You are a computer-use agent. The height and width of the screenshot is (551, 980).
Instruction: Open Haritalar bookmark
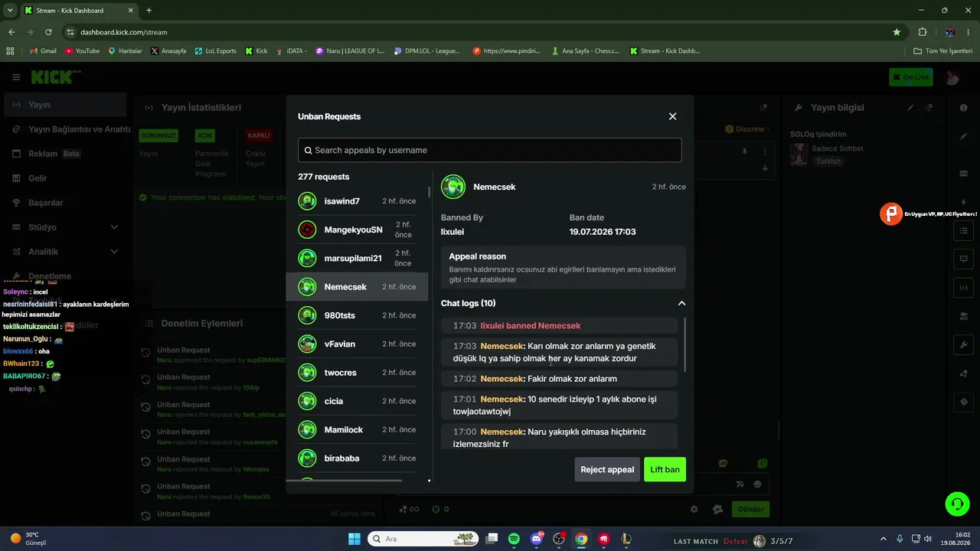[x=125, y=51]
